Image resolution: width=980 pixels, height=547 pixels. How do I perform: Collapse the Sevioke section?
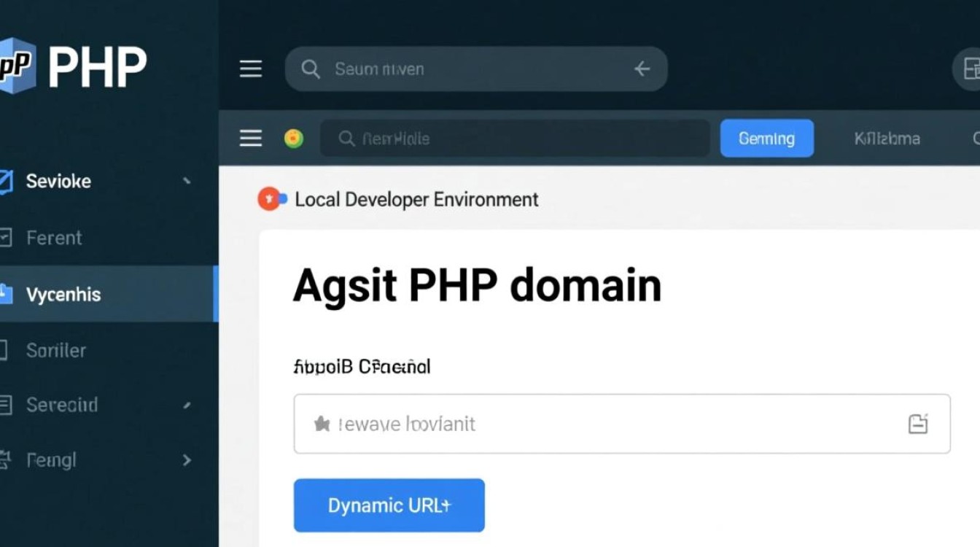(188, 181)
